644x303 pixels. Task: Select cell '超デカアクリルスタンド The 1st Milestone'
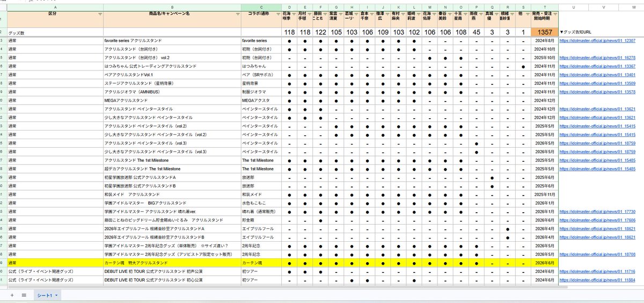tap(172, 169)
